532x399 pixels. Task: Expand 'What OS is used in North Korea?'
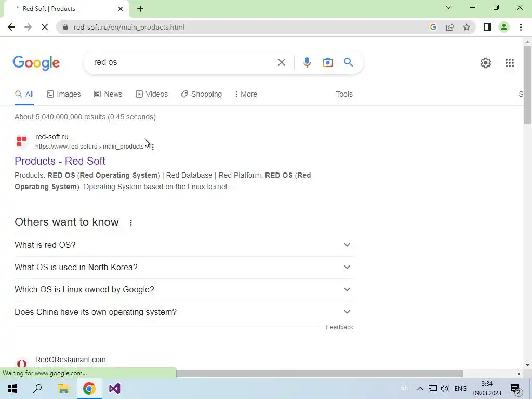(184, 268)
